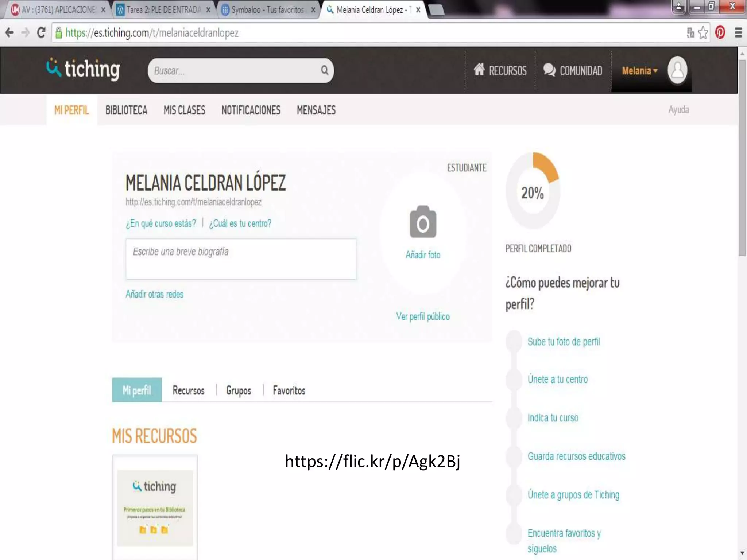
Task: Open the Mis Clases tab
Action: click(184, 110)
